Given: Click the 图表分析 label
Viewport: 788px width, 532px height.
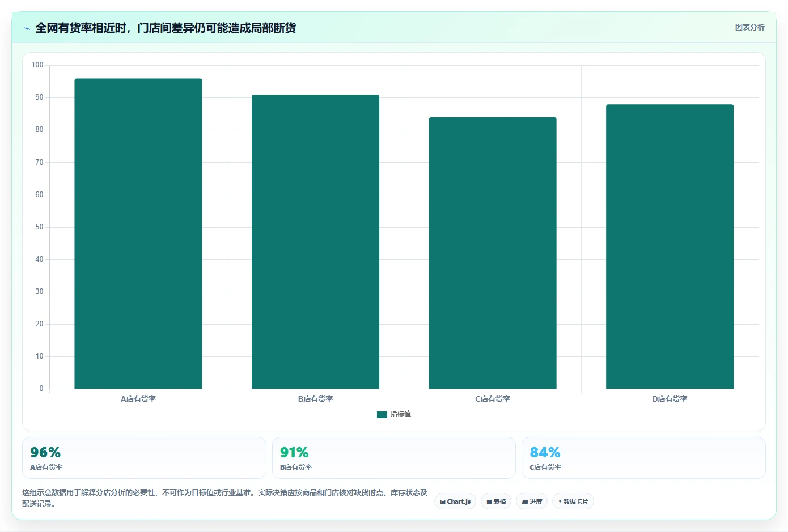Looking at the screenshot, I should point(749,27).
